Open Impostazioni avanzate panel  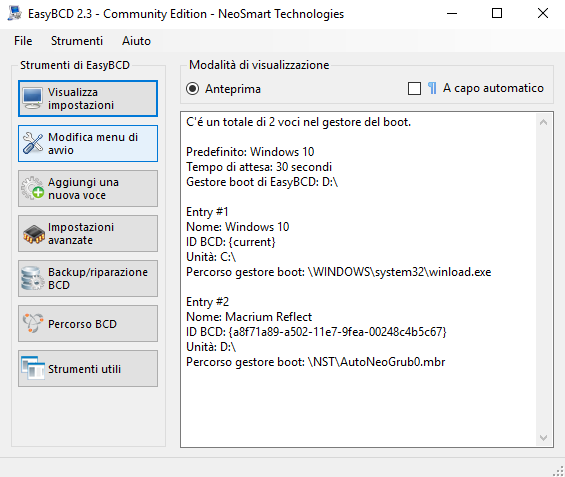[88, 233]
